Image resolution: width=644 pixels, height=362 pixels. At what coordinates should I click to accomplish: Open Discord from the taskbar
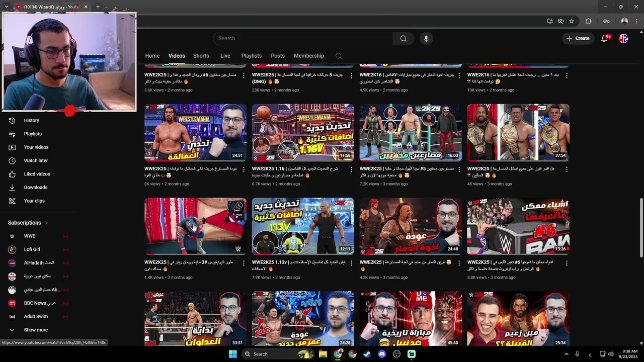382,354
